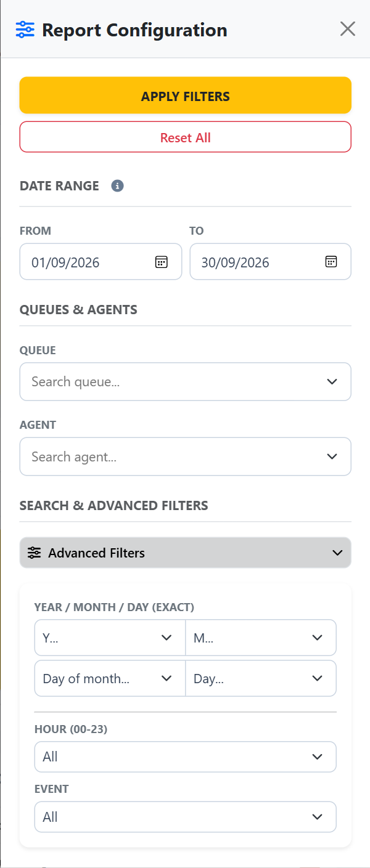Click the Search queue input

tap(186, 381)
